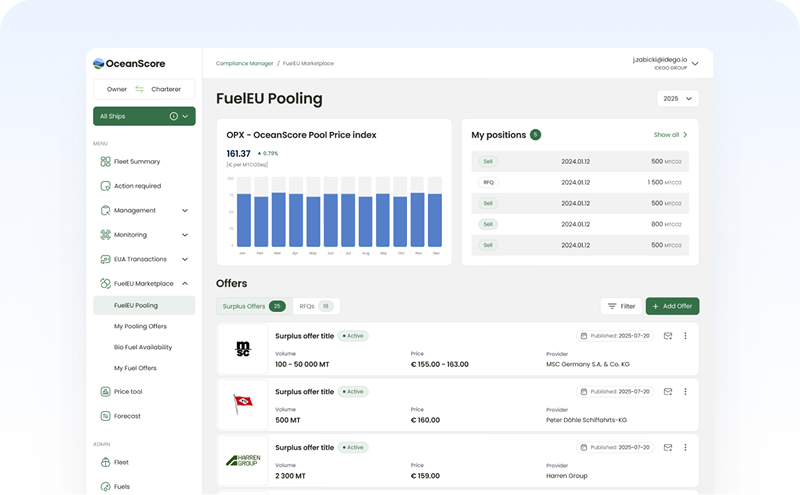Screen dimensions: 800x495
Task: Collapse the FuelEU Marketplace section
Action: point(185,284)
